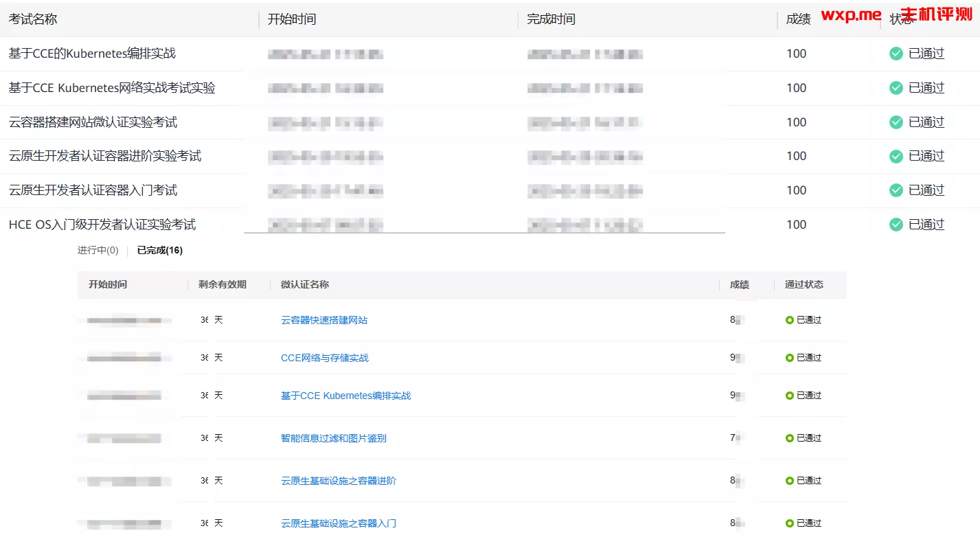Click score 100 for 基于CCE的Kubernetes编排实战

pyautogui.click(x=797, y=54)
